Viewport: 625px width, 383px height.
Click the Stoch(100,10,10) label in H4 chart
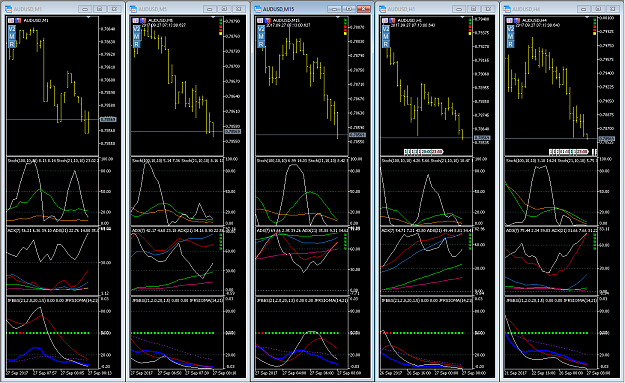tap(520, 160)
